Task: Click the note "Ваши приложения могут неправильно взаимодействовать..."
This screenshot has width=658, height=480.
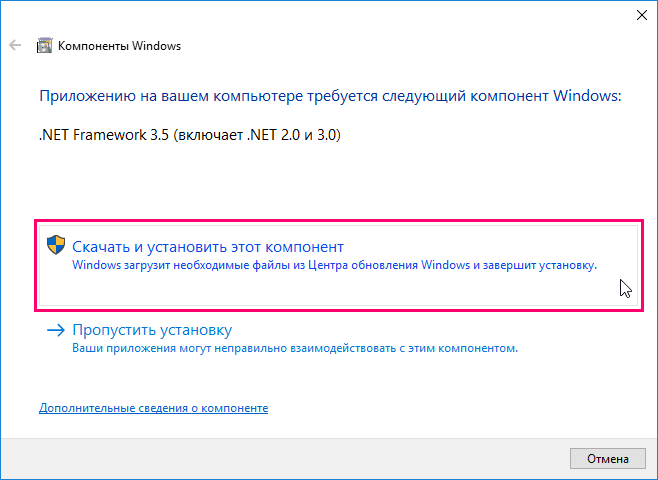Action: (x=295, y=348)
